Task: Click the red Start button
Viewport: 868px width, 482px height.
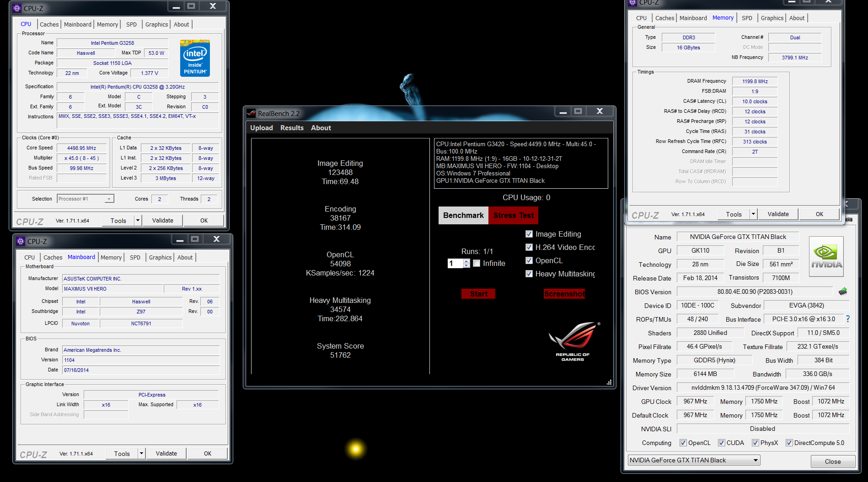Action: [478, 294]
